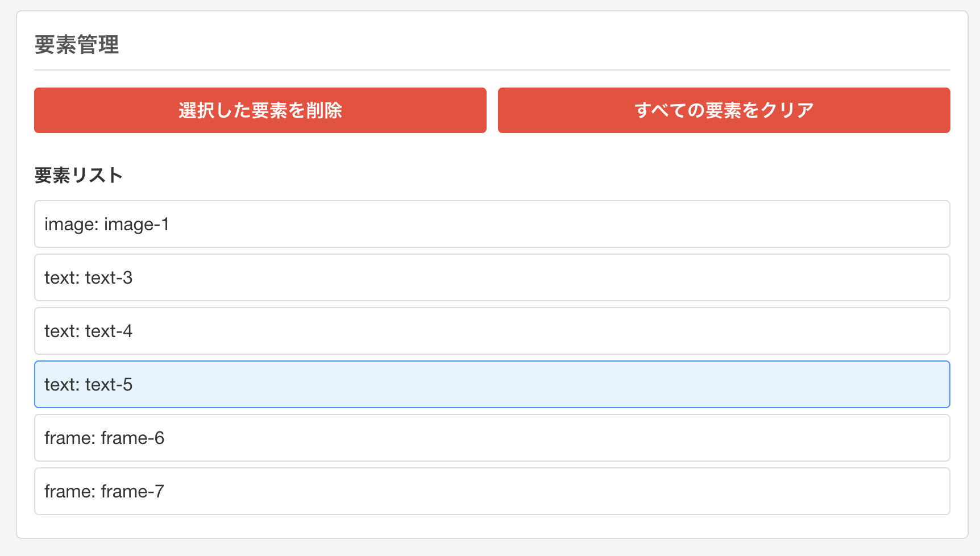Click the 要素リスト section label
This screenshot has width=980, height=556.
[78, 175]
